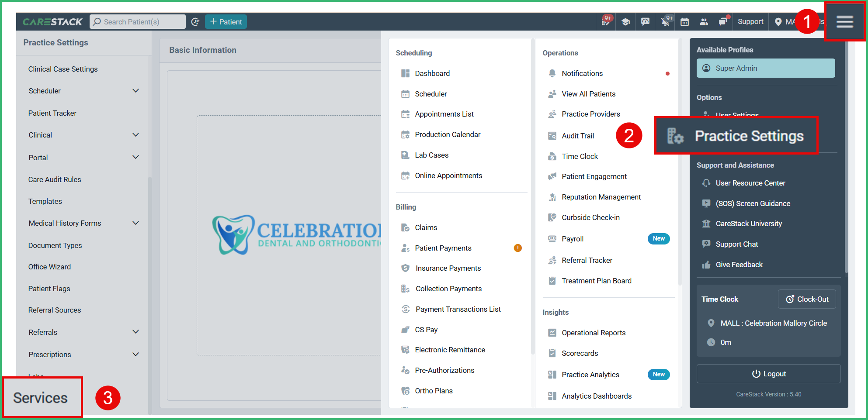868x420 pixels.
Task: Open the hamburger menu icon
Action: [x=844, y=21]
